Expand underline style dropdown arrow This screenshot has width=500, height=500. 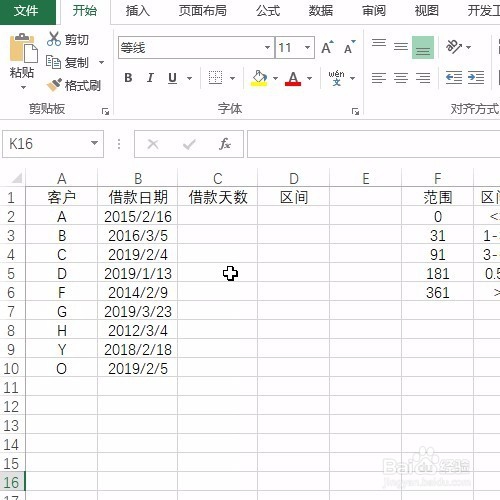click(x=189, y=78)
